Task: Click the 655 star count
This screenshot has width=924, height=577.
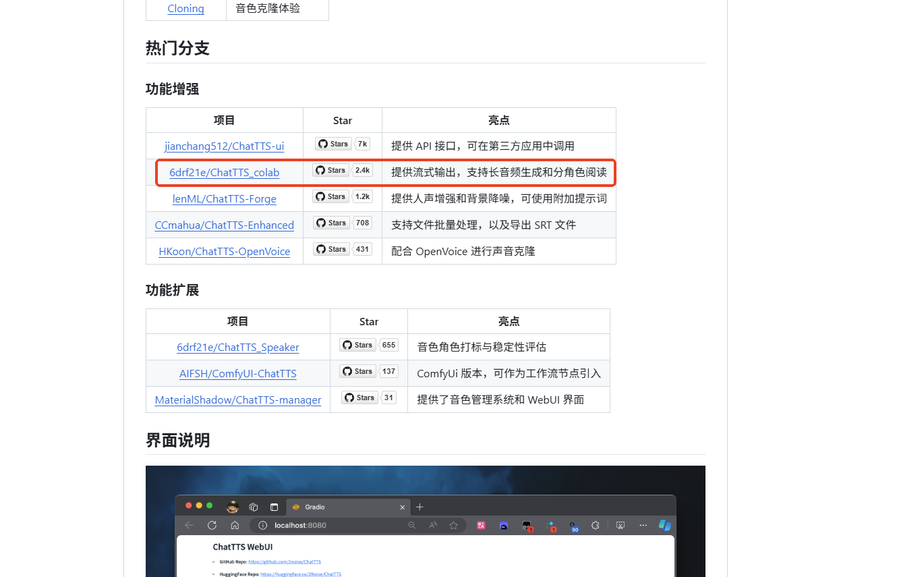Action: [388, 345]
